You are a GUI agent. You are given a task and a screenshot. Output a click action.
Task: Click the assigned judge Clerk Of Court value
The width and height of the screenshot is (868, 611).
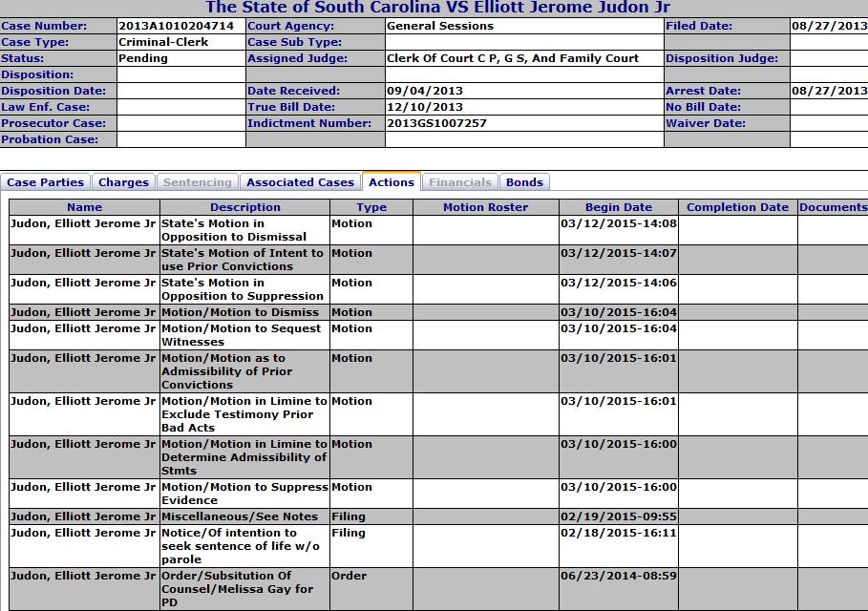[x=513, y=58]
